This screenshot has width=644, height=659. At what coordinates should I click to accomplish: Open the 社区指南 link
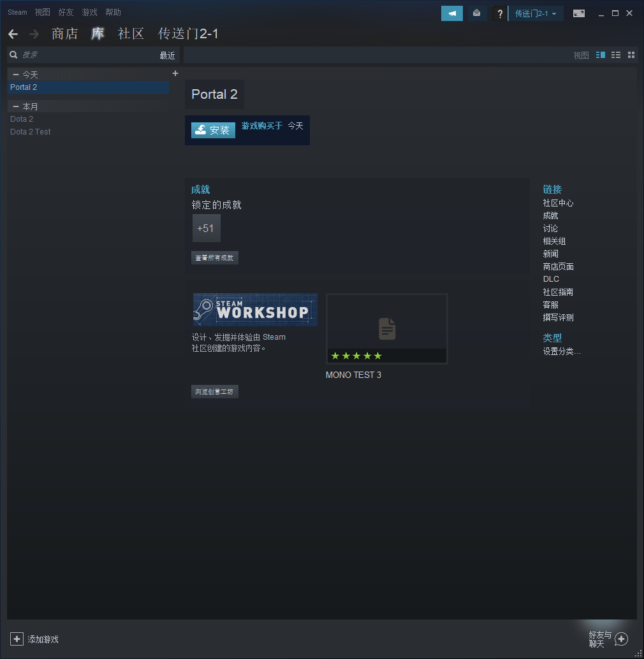point(559,292)
